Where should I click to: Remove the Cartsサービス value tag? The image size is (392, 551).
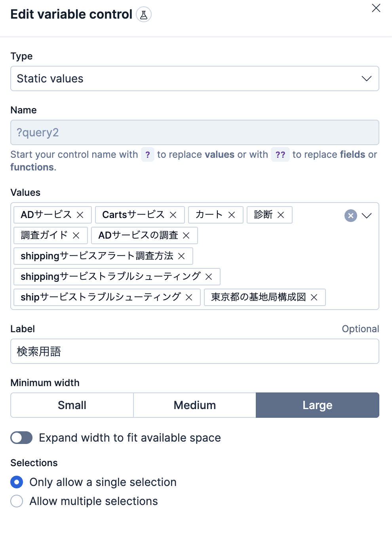coord(173,215)
